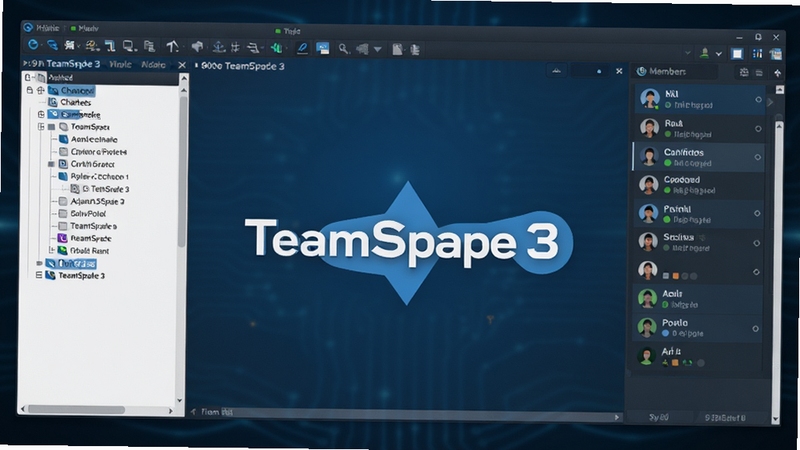Click the Members scrollbar down arrow
800x450 pixels.
pyautogui.click(x=776, y=419)
